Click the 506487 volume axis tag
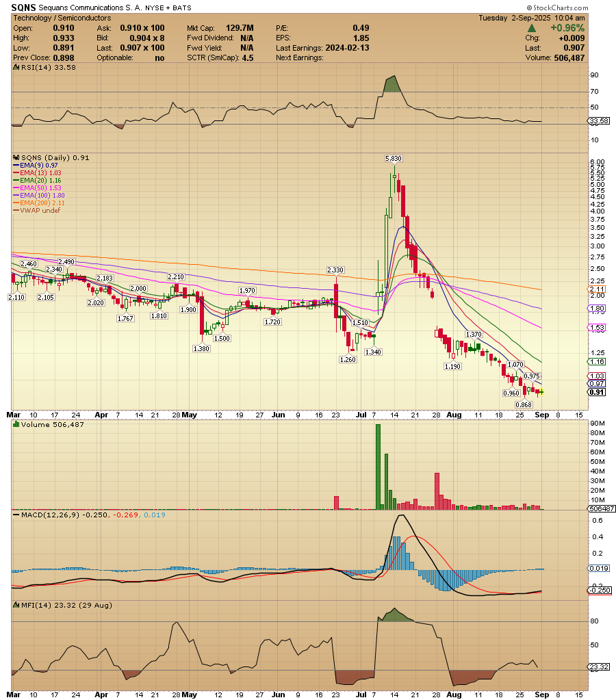616x700 pixels. pyautogui.click(x=601, y=508)
